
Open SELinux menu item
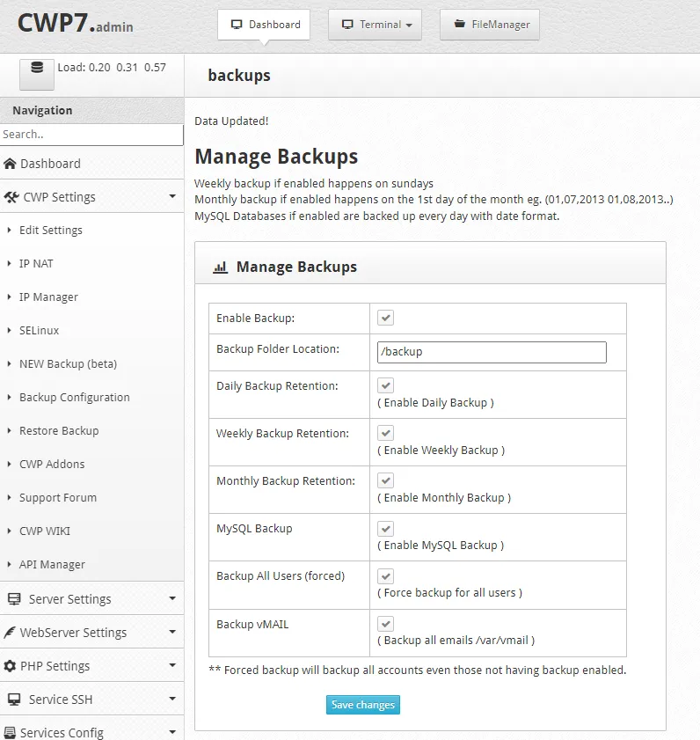tap(40, 330)
